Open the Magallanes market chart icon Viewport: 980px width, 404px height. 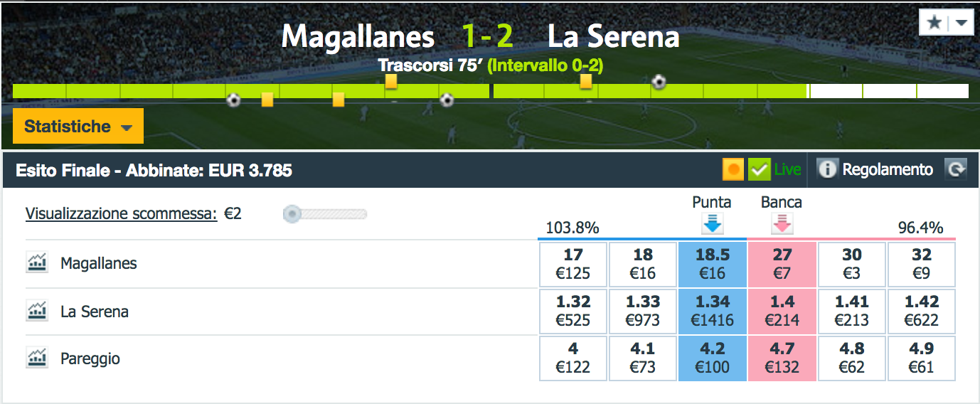coord(36,263)
